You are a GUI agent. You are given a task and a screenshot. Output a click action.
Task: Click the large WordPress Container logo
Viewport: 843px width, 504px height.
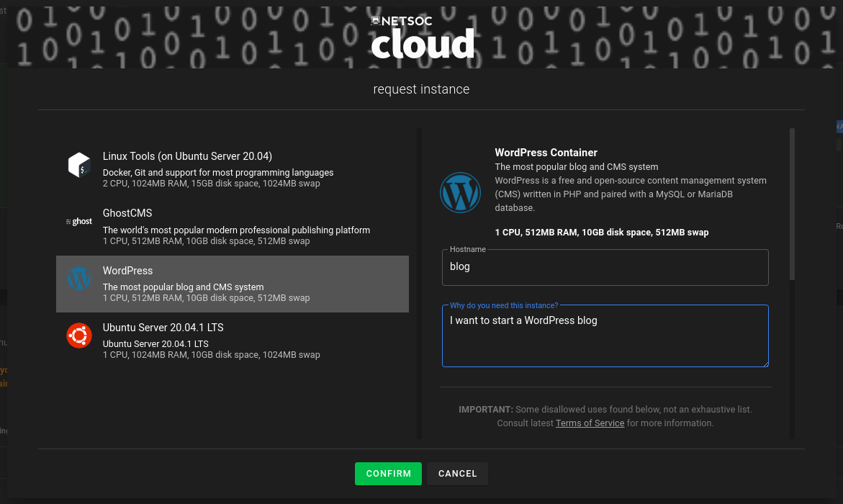coord(460,192)
